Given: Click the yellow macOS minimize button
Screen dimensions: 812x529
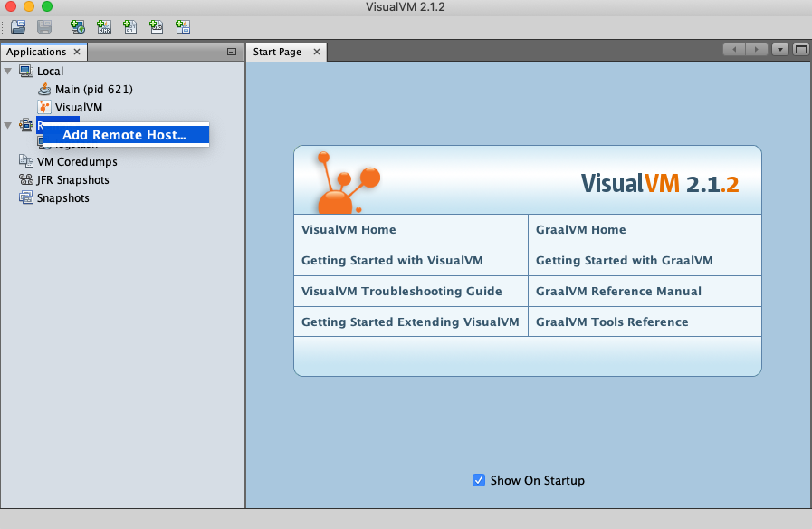Looking at the screenshot, I should point(29,6).
